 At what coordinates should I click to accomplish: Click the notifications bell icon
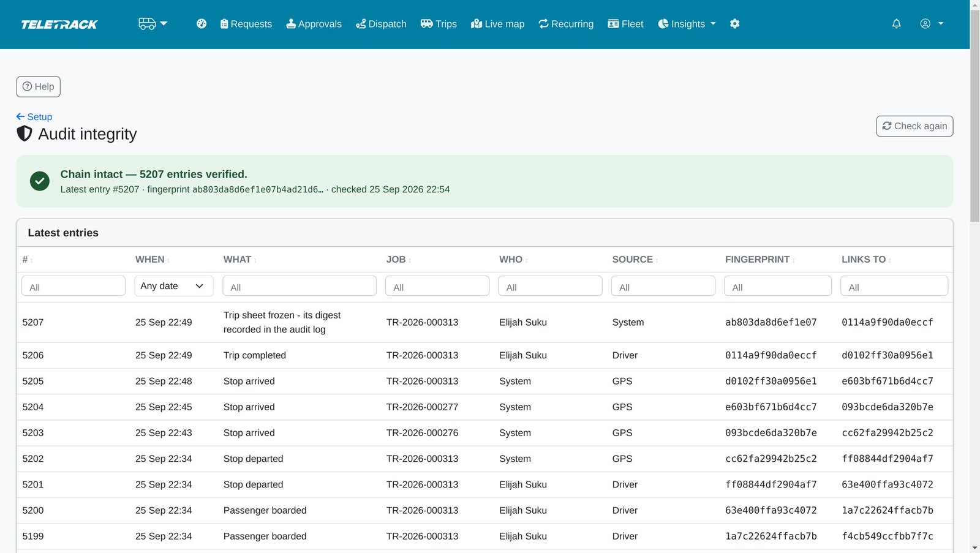click(x=896, y=24)
